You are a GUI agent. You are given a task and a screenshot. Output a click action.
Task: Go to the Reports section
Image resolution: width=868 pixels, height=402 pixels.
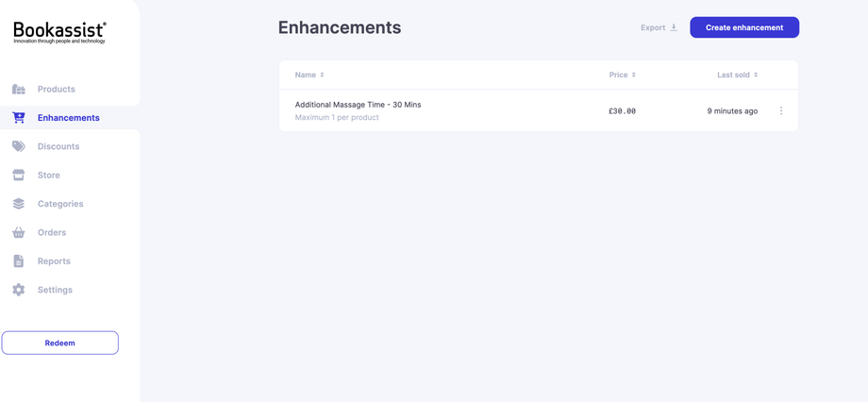54,261
